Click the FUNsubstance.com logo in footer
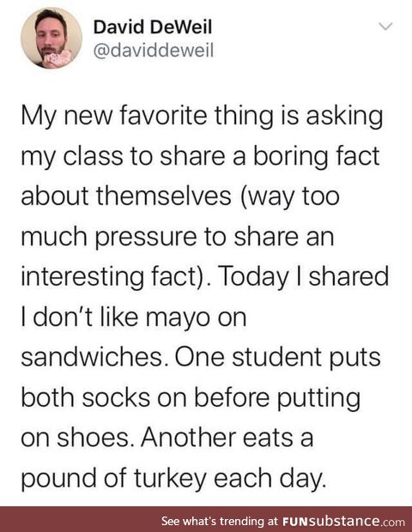The height and width of the screenshot is (532, 412). tap(343, 521)
